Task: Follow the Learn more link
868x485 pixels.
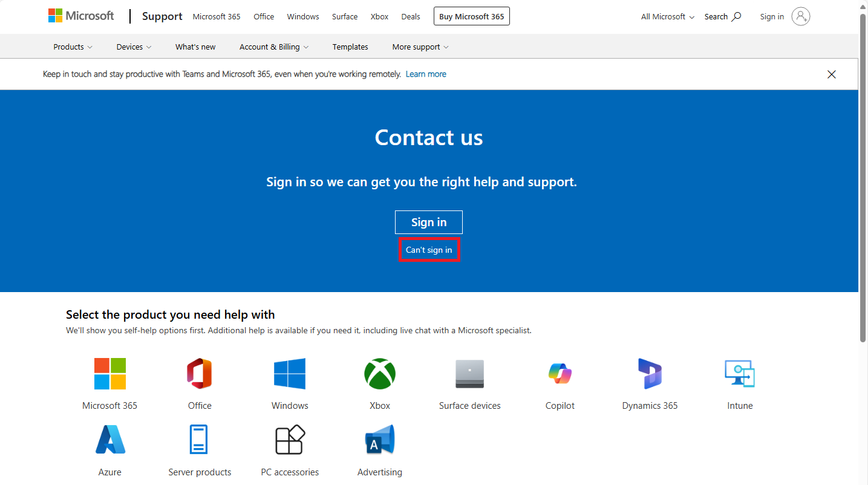Action: click(426, 74)
